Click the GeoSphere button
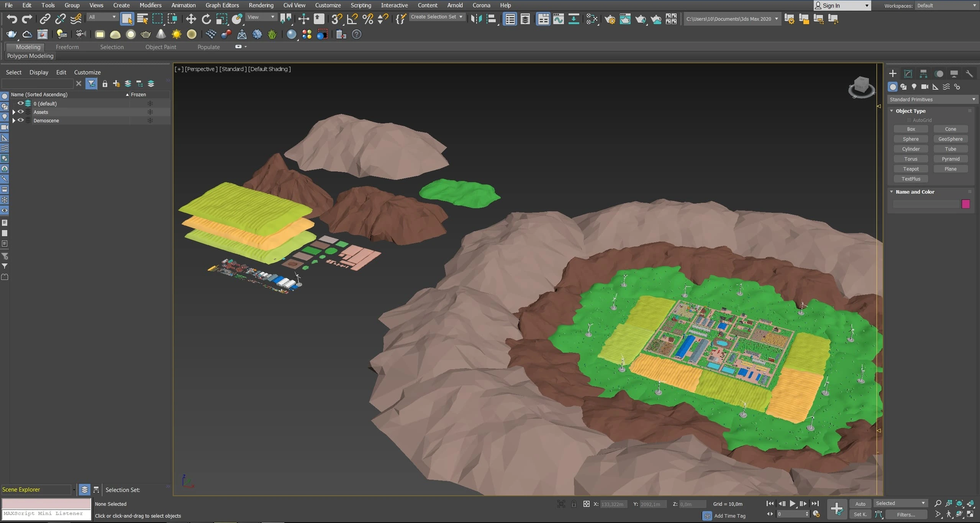980x523 pixels. pyautogui.click(x=950, y=139)
